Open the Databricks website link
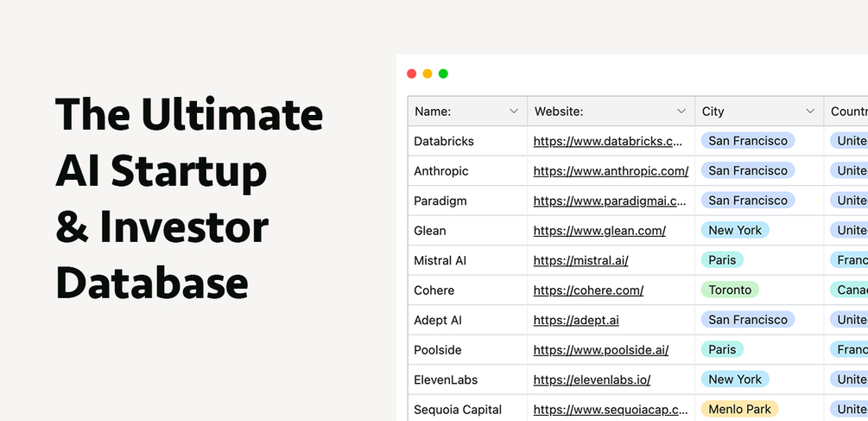Screen dimensions: 868x421 [x=609, y=141]
